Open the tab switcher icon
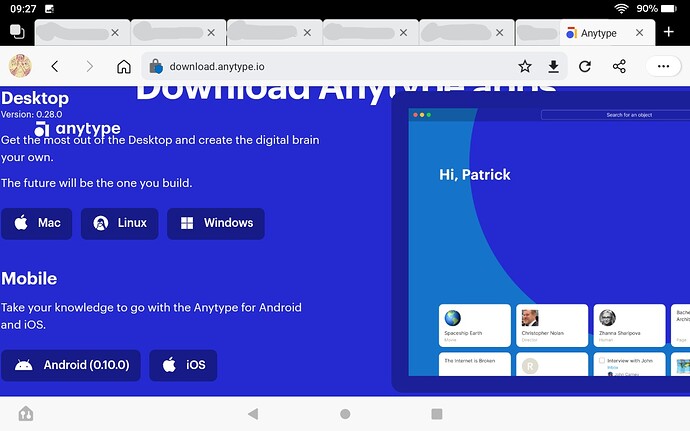This screenshot has height=431, width=690. (x=17, y=32)
